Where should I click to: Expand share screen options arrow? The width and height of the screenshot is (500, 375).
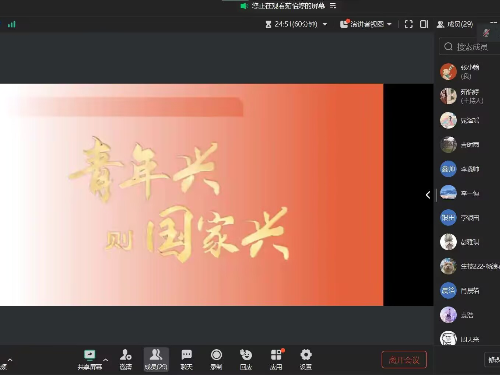106,360
